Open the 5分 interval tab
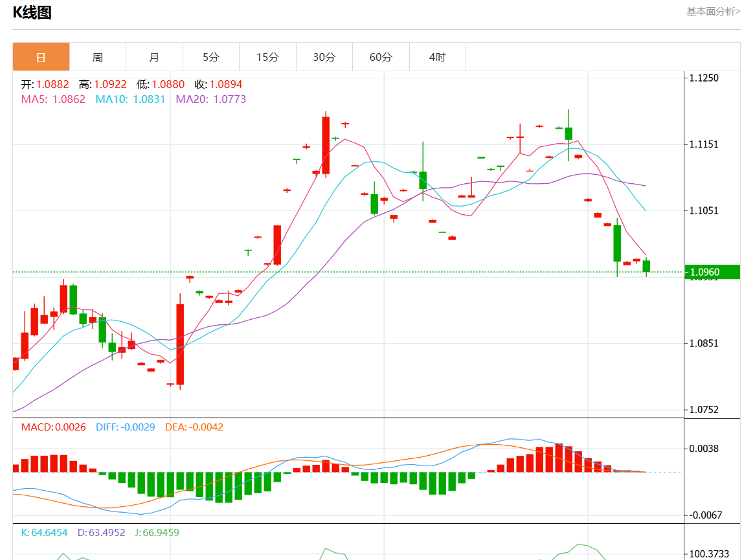755x560 pixels. (211, 57)
